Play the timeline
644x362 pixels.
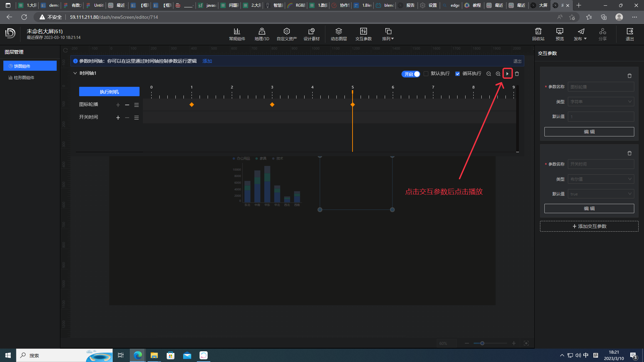pyautogui.click(x=507, y=74)
